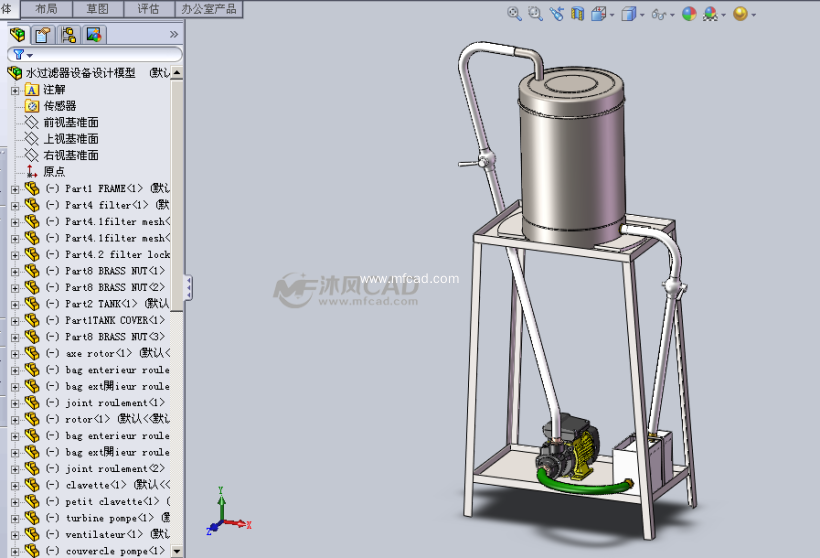Expand the 注解 annotations folder

point(15,90)
